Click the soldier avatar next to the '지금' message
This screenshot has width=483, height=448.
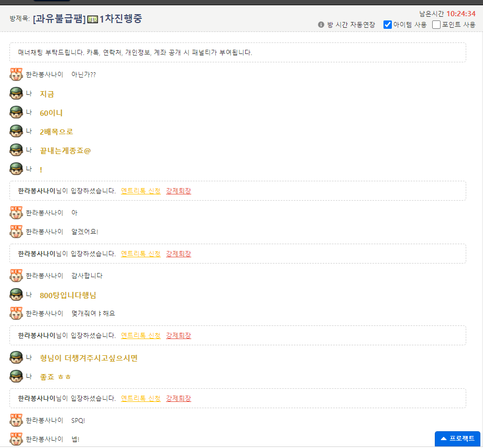16,94
